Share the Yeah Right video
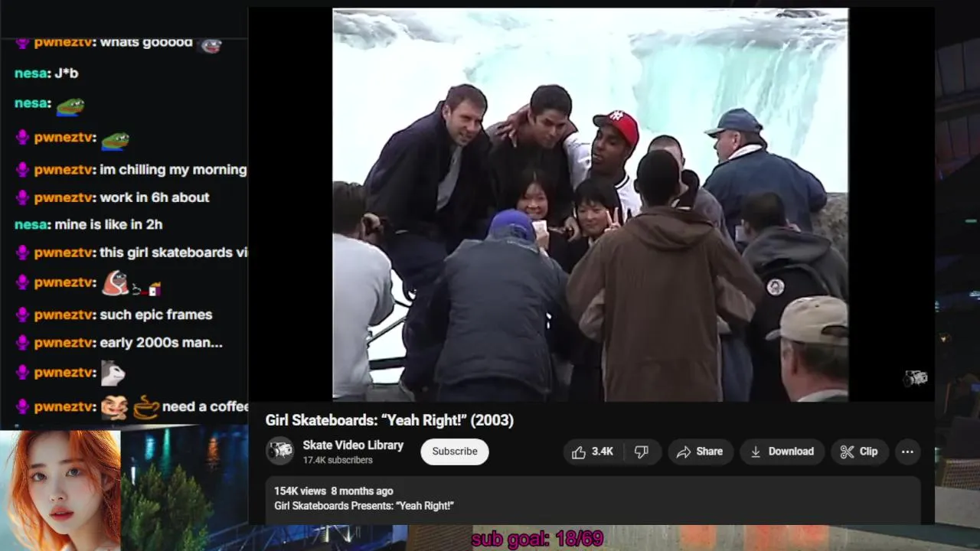Image resolution: width=980 pixels, height=551 pixels. (700, 452)
